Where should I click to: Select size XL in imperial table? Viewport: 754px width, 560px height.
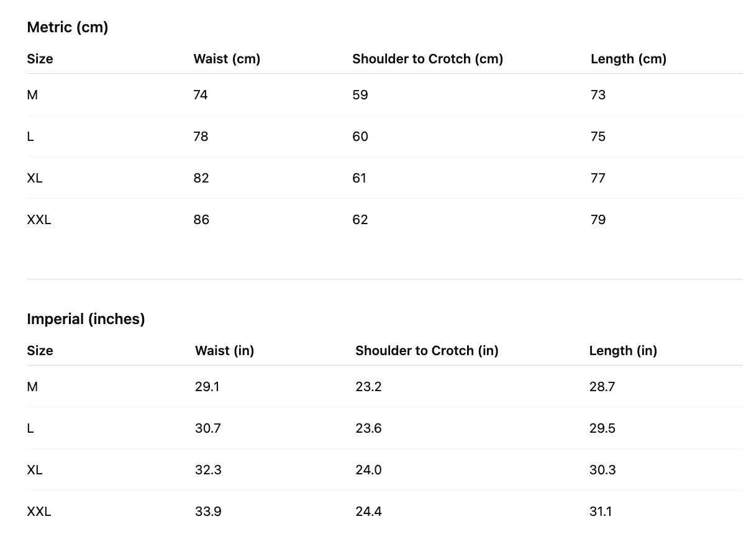tap(35, 470)
